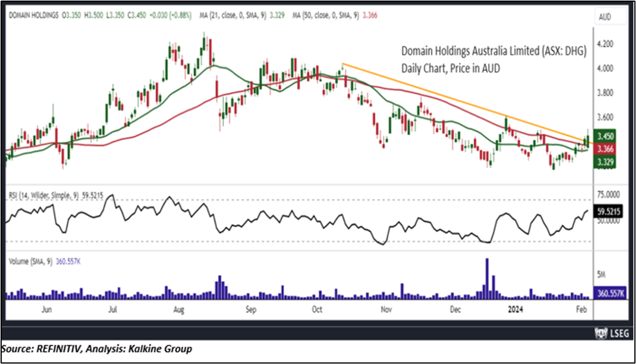This screenshot has width=636, height=364.
Task: Click the 2024 label on time axis
Action: coord(515,310)
